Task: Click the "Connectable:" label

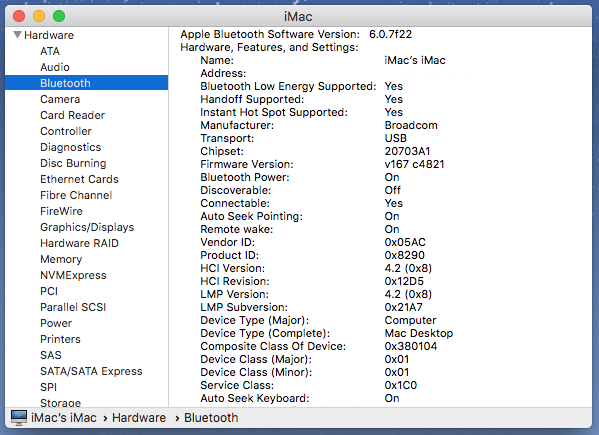Action: tap(235, 203)
